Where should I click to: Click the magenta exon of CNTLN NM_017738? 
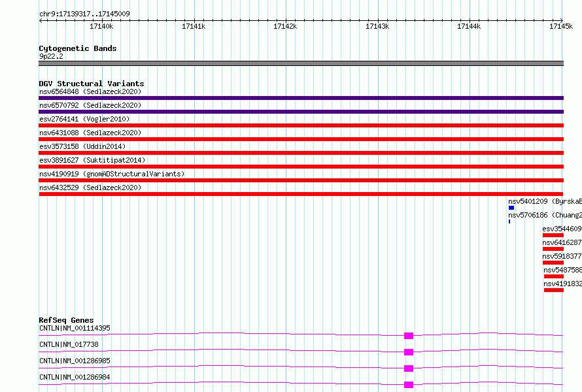[x=409, y=352]
